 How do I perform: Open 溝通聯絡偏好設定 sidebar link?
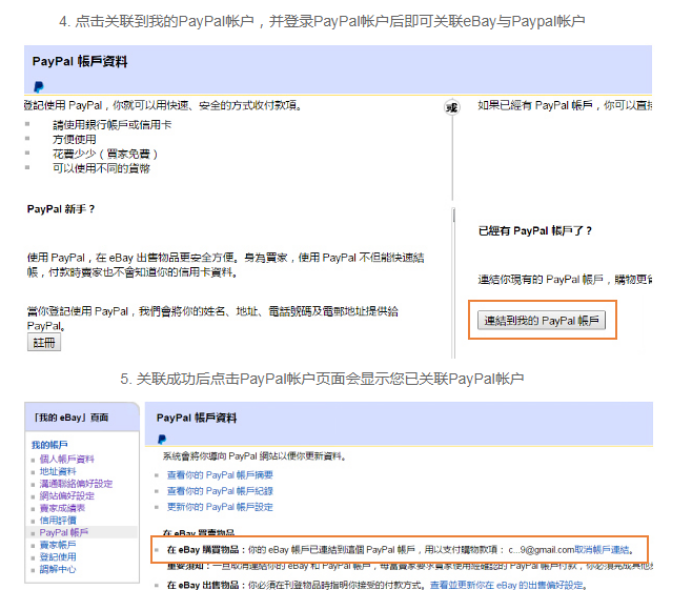76,484
